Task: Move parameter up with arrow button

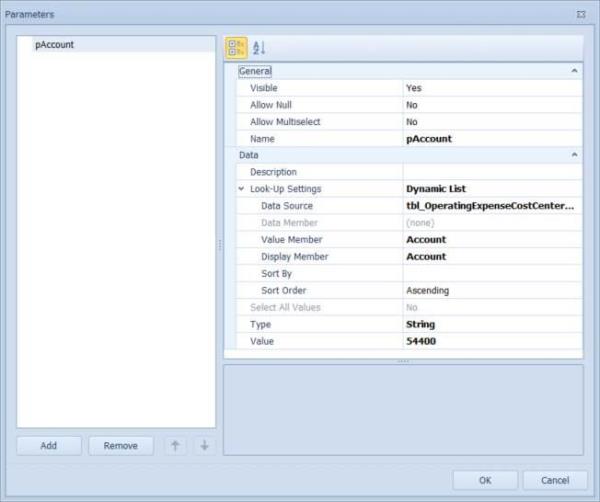Action: click(x=175, y=446)
